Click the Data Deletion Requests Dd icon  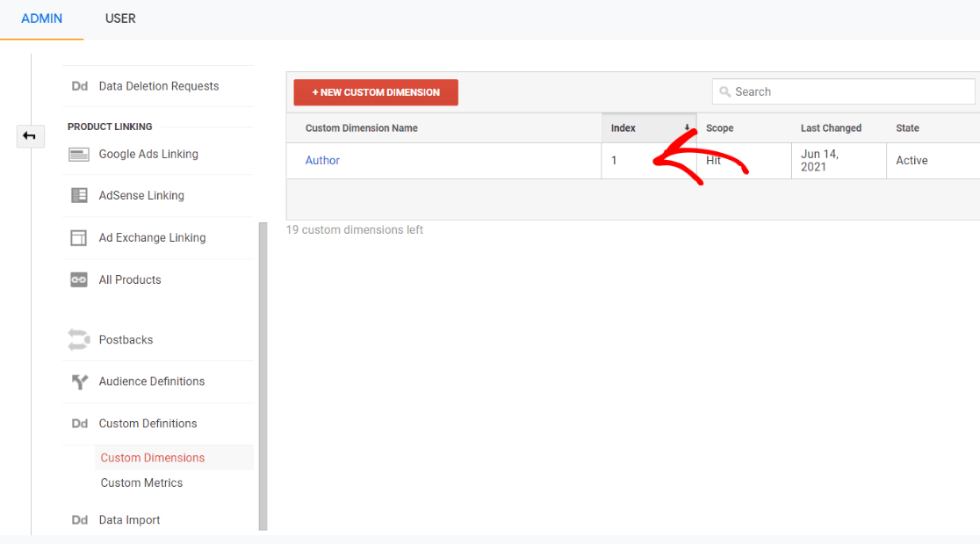pyautogui.click(x=79, y=86)
